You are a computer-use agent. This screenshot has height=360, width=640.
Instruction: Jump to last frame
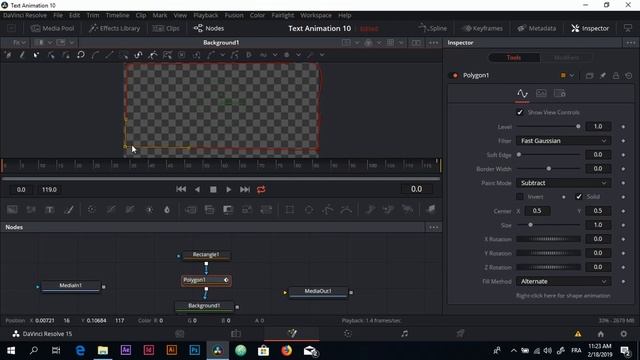point(245,189)
